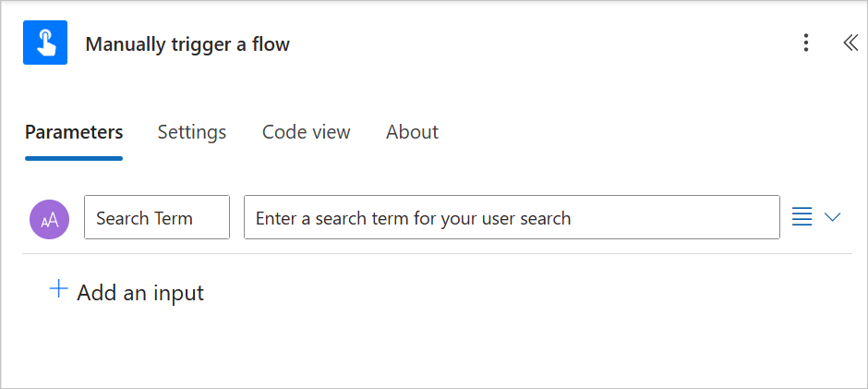Click the blue manual trigger hand icon
The width and height of the screenshot is (868, 389).
(x=45, y=43)
